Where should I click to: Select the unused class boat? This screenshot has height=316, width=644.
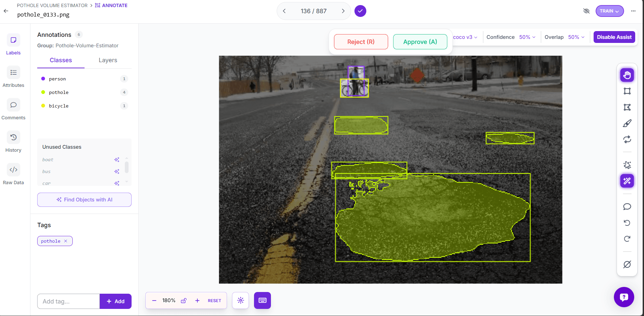click(x=48, y=160)
